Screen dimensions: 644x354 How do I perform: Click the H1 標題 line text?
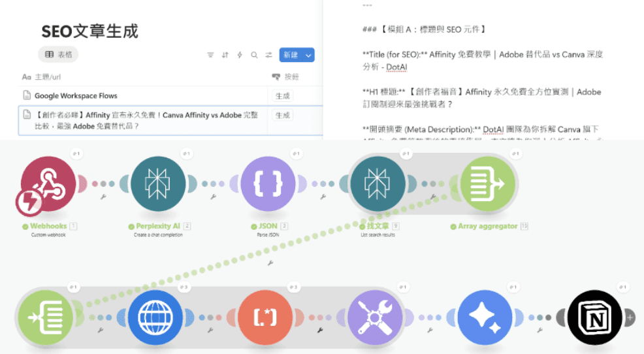[x=482, y=98]
